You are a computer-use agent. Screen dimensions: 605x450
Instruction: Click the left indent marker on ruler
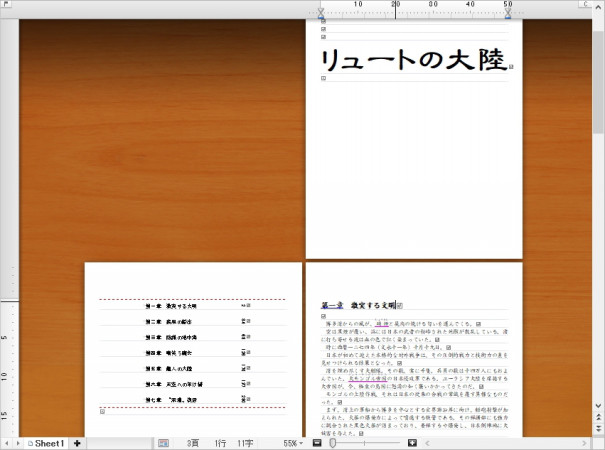321,14
